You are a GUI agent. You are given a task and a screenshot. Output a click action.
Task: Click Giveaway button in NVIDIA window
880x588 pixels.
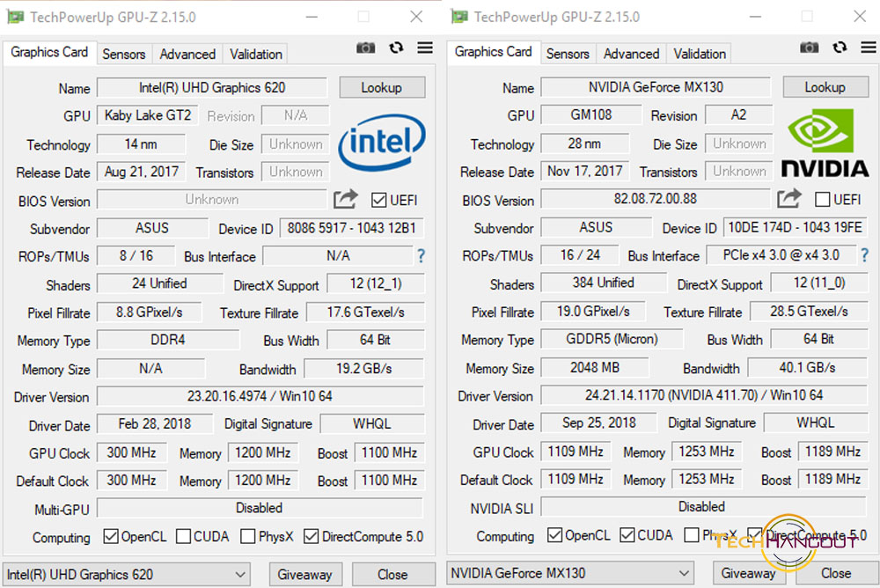click(x=749, y=573)
